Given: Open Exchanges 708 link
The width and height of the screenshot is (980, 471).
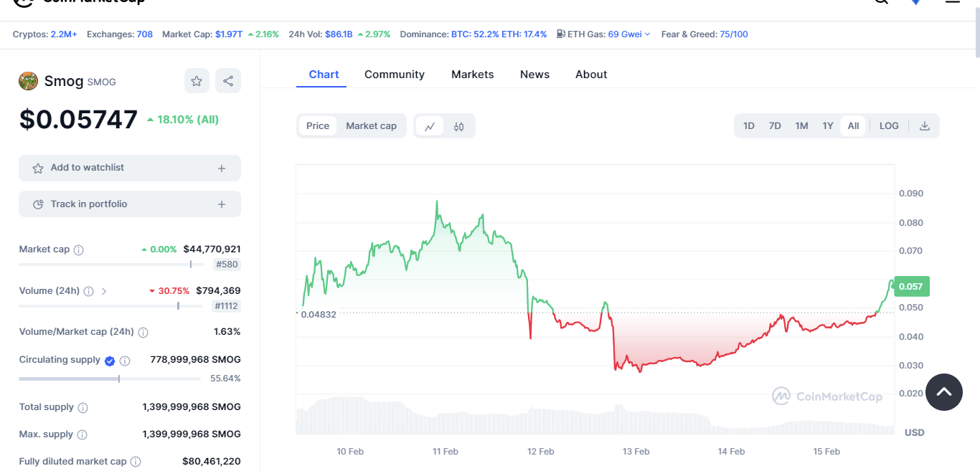Looking at the screenshot, I should click(145, 34).
